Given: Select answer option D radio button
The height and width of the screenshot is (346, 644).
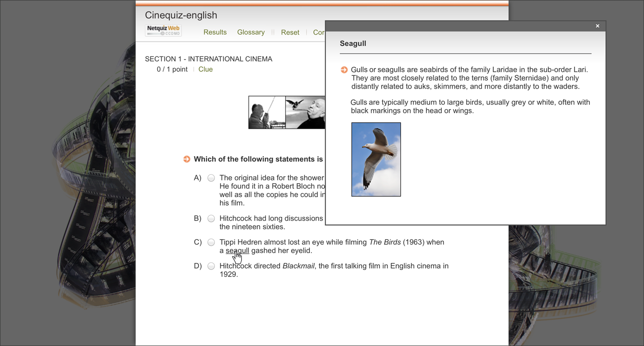Looking at the screenshot, I should [211, 266].
